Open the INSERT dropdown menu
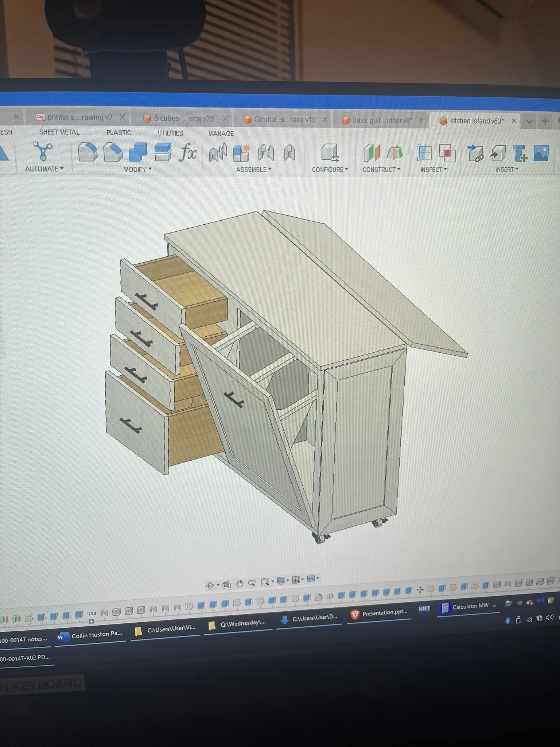This screenshot has height=747, width=560. pyautogui.click(x=507, y=169)
